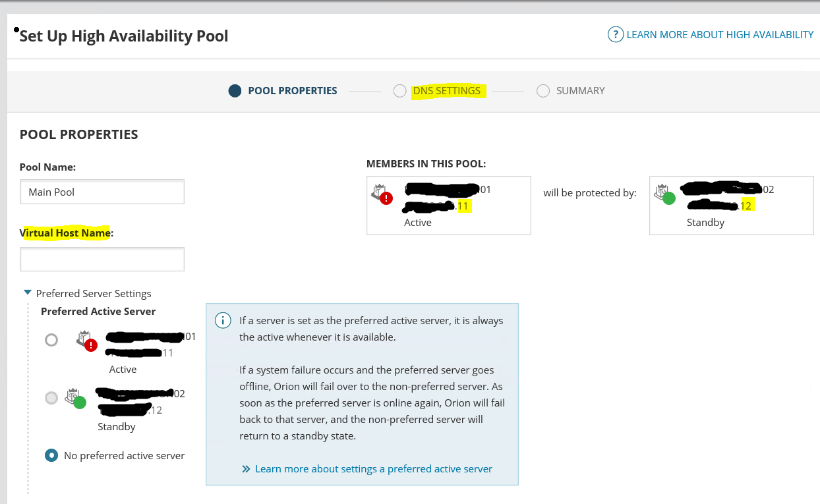Select the POOL PROPERTIES step indicator
Image resolution: width=820 pixels, height=504 pixels.
point(235,90)
